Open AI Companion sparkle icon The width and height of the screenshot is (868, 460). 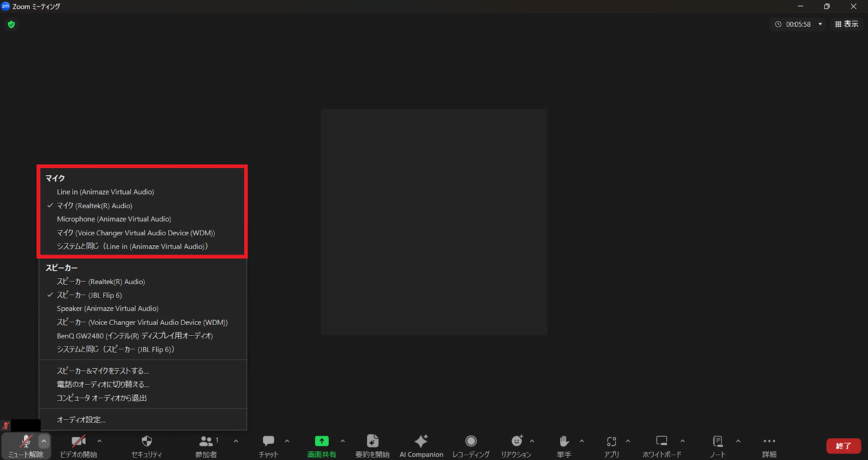click(421, 441)
